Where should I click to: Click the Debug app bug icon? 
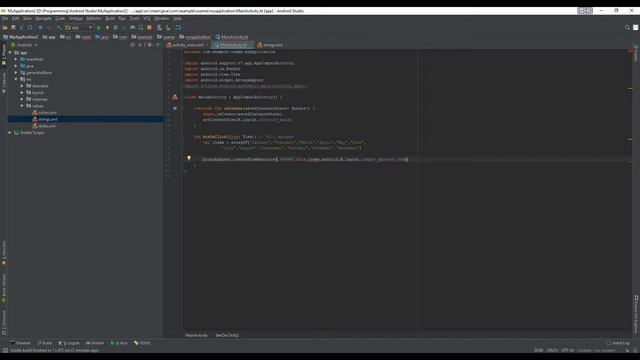116,27
